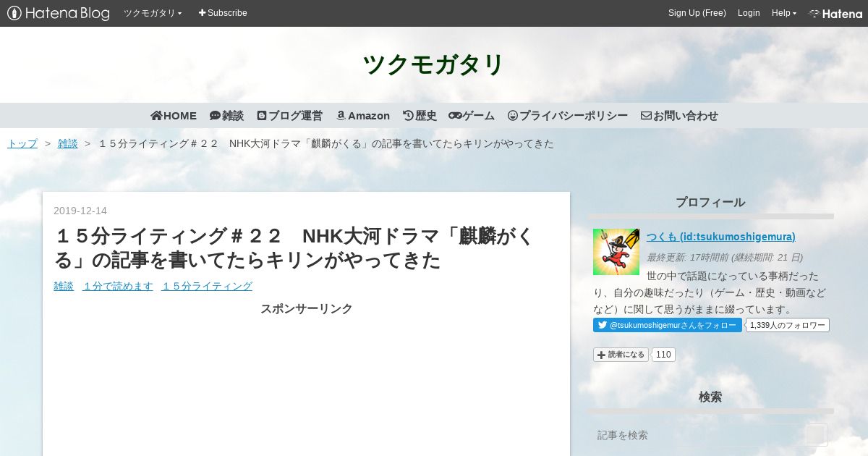Screen dimensions: 868x456
Task: Click the スポンサーリンク label
Action: point(307,309)
